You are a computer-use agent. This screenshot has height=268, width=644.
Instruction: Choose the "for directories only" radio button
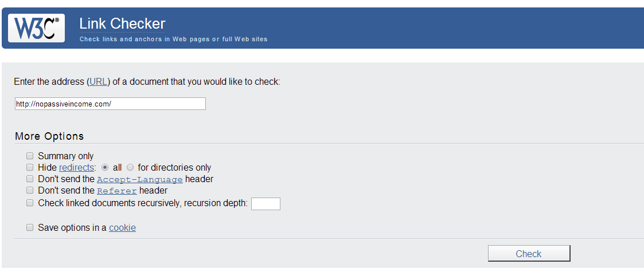(130, 167)
